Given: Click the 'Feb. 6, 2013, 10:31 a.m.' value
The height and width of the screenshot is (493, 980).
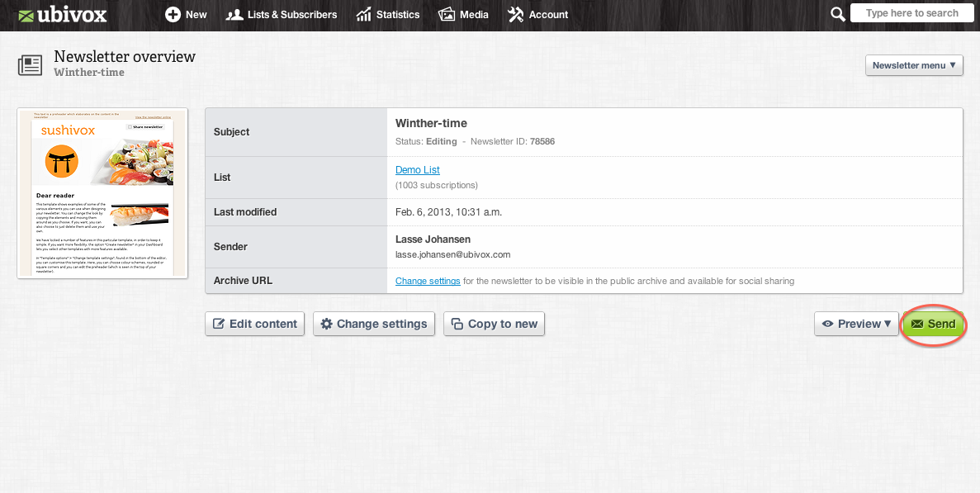Looking at the screenshot, I should click(x=449, y=212).
